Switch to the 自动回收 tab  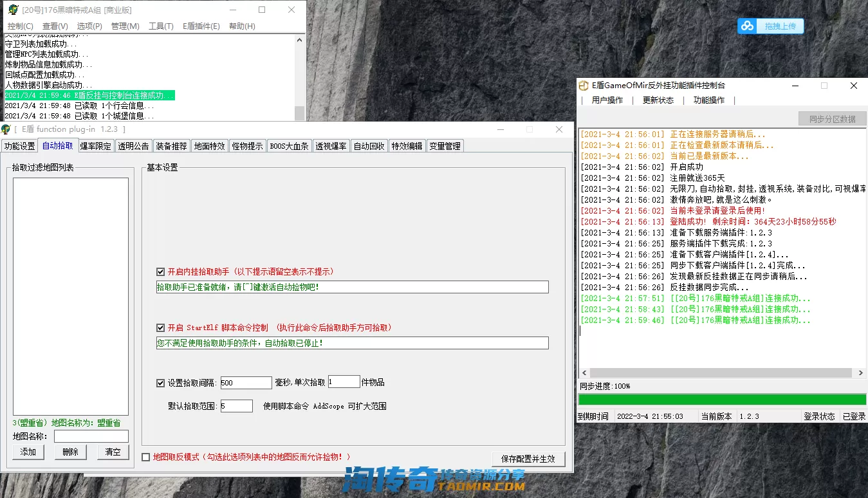[x=369, y=146]
